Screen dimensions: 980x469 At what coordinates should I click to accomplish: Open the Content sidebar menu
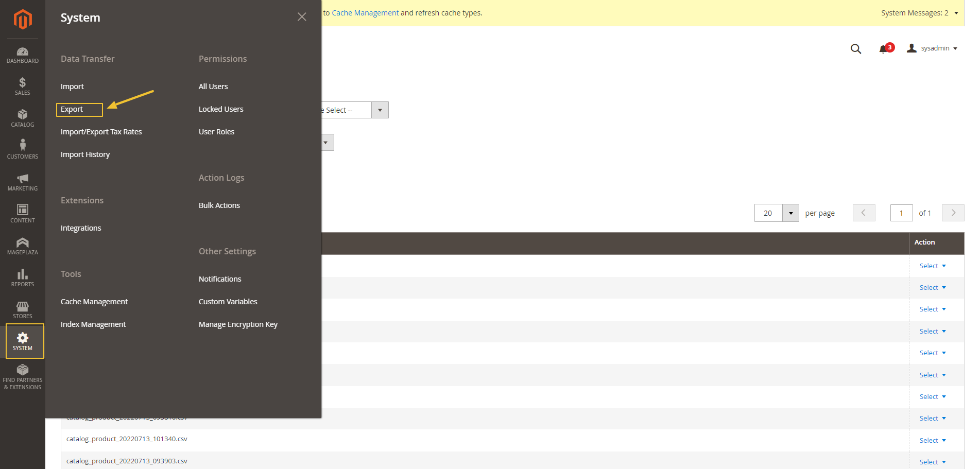pyautogui.click(x=23, y=214)
